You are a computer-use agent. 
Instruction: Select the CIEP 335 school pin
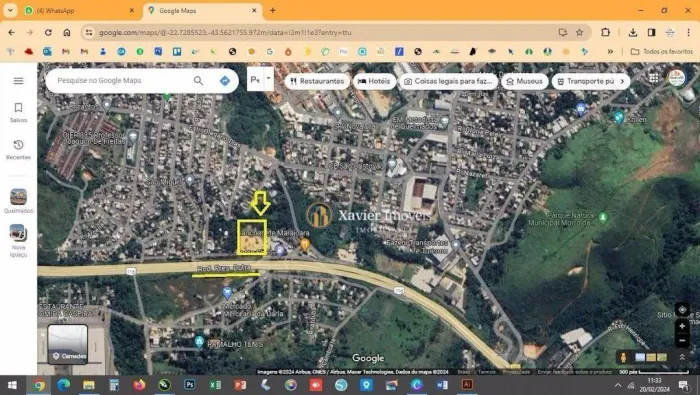(133, 135)
